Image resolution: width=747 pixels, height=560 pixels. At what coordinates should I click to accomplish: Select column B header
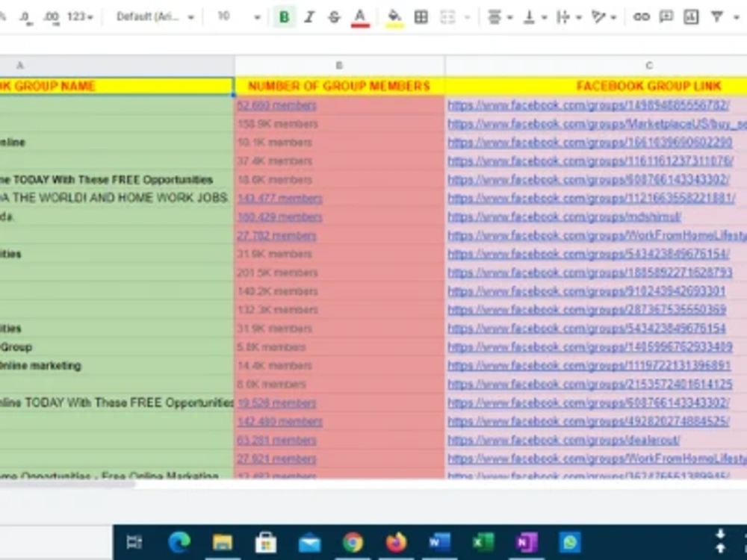click(339, 66)
